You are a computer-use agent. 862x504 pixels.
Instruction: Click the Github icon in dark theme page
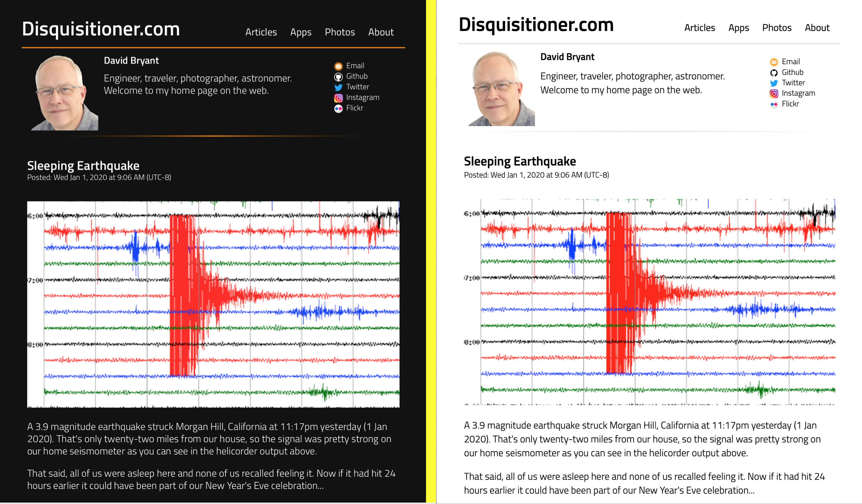point(338,77)
